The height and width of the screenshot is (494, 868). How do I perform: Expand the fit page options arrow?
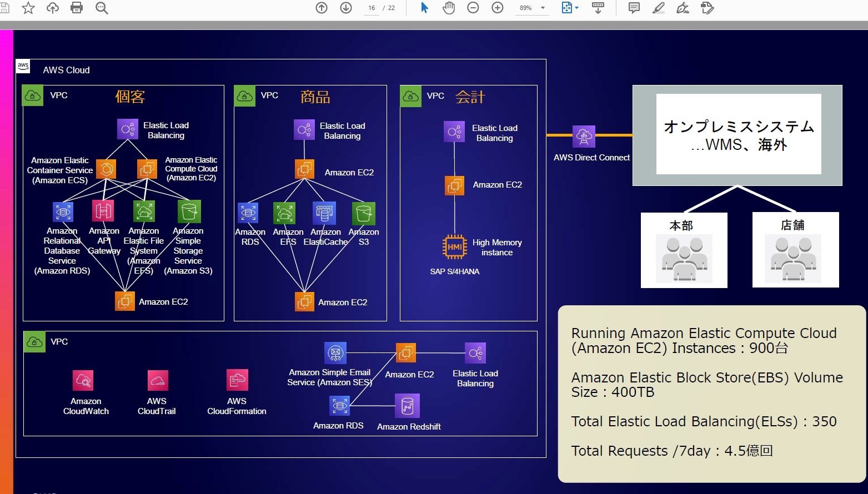577,8
